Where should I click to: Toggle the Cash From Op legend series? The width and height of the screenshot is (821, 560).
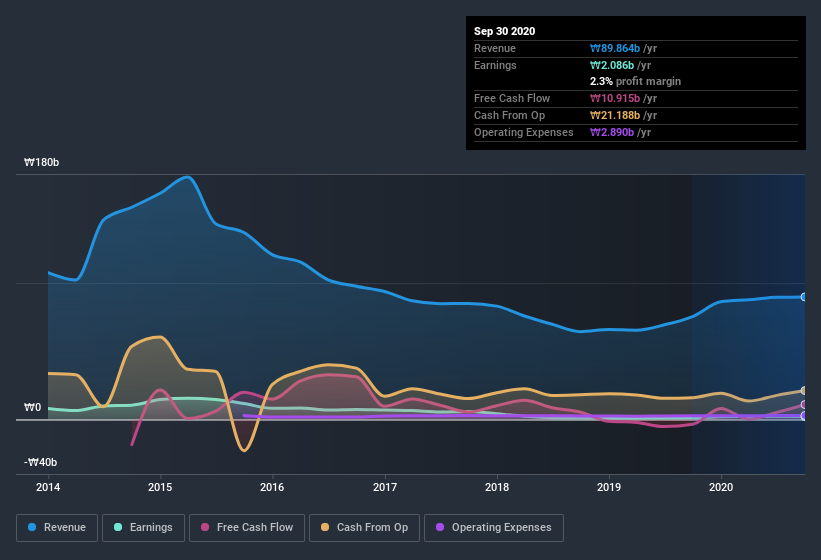pyautogui.click(x=364, y=528)
